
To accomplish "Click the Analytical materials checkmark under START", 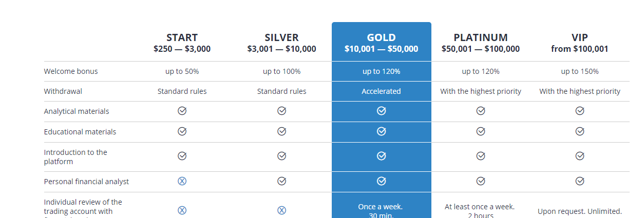I will [x=182, y=111].
